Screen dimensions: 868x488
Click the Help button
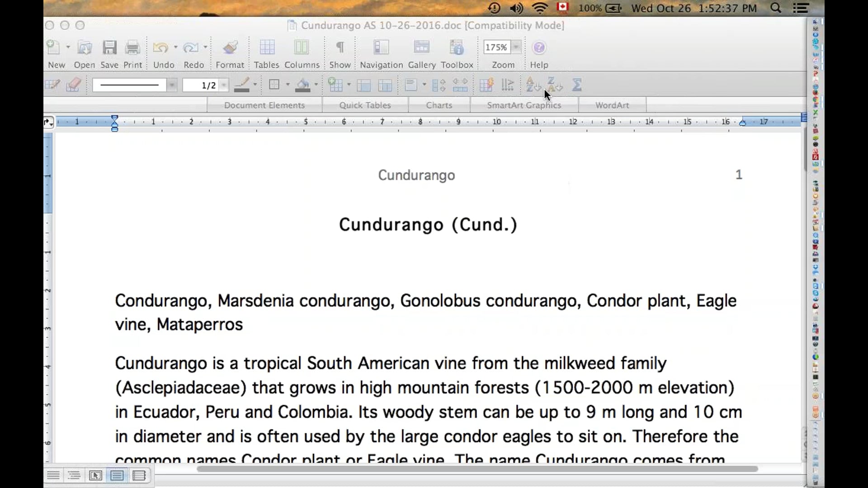[539, 48]
